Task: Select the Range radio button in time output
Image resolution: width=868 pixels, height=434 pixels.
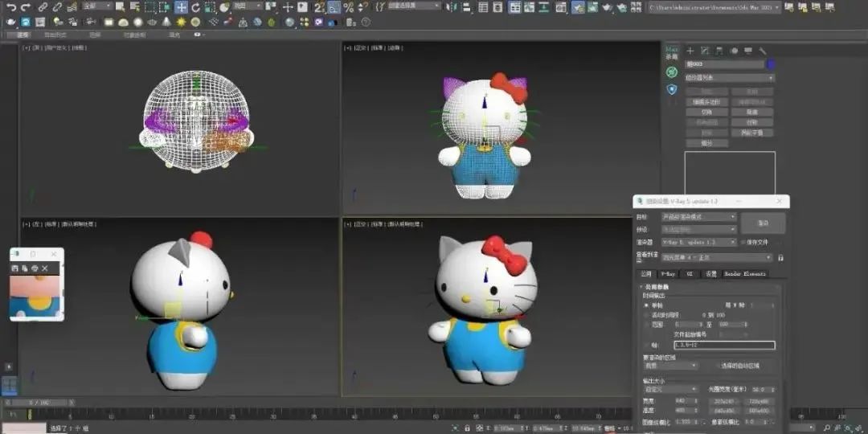Action: (x=646, y=325)
